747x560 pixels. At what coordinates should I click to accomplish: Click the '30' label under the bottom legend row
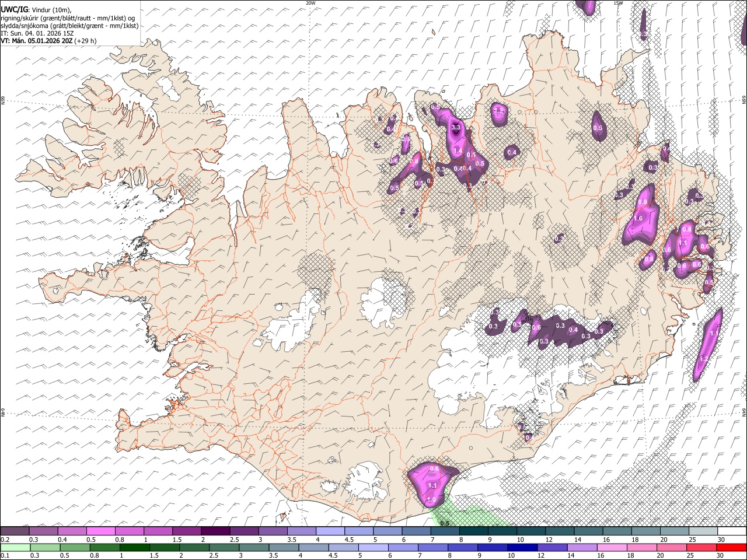coord(722,556)
